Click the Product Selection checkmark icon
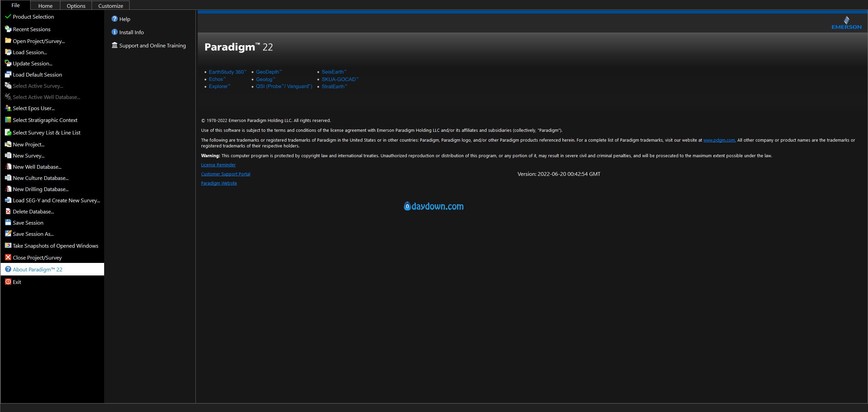This screenshot has width=868, height=412. coord(8,17)
